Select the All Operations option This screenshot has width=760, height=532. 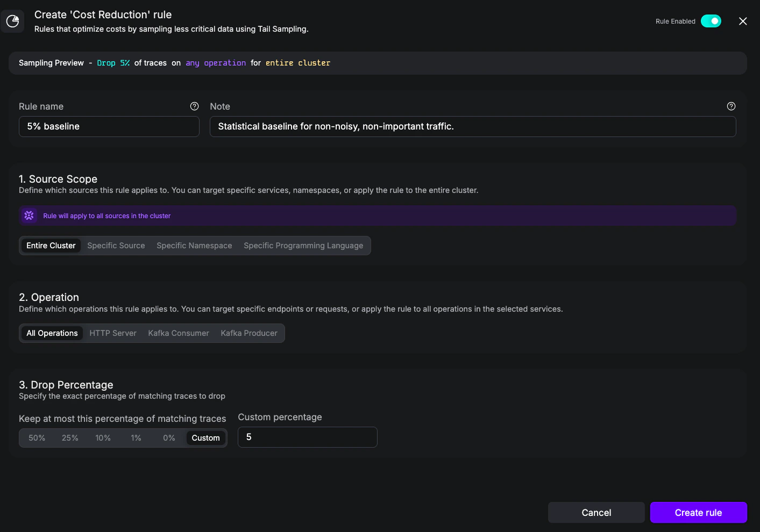tap(52, 333)
